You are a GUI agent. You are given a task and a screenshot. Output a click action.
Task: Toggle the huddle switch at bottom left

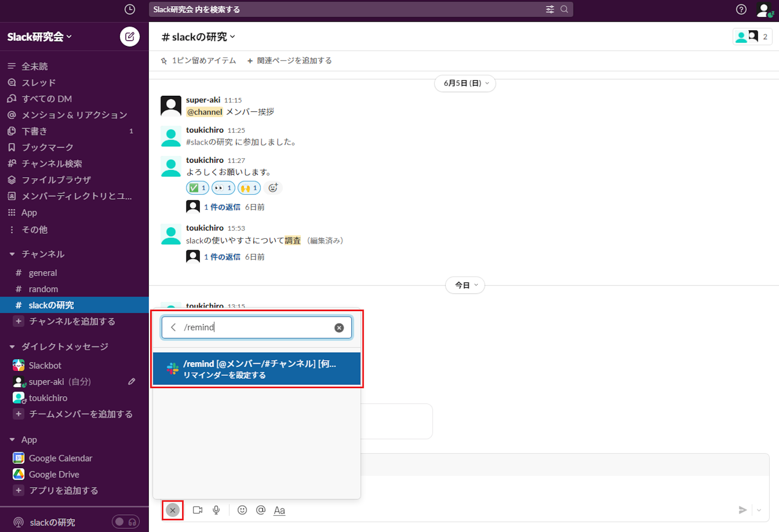[126, 522]
